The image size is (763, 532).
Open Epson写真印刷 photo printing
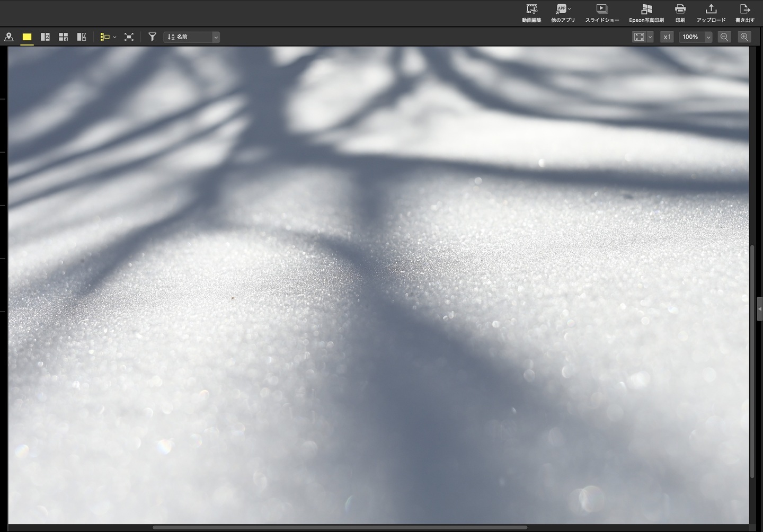tap(646, 13)
